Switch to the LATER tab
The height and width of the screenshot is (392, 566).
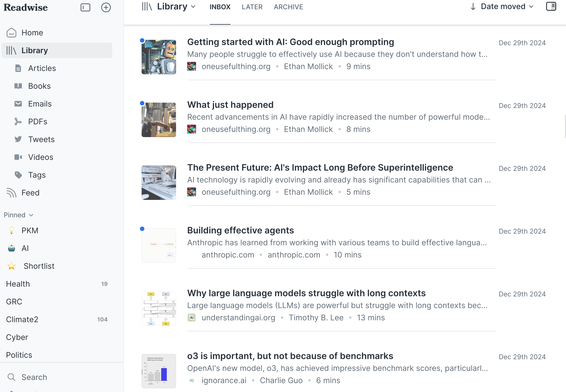[252, 7]
